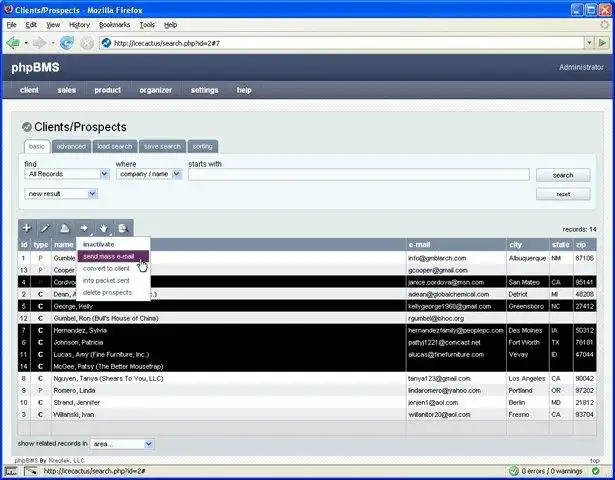Open the find All Records dropdown

coord(67,174)
